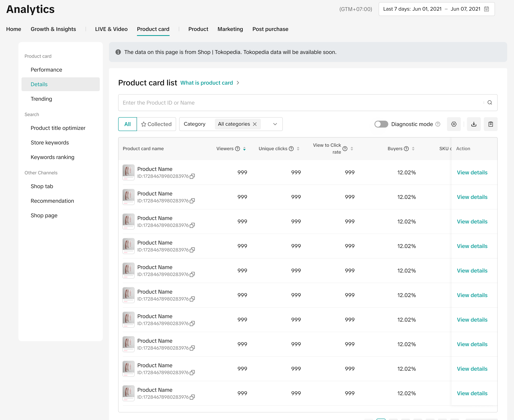Click the clipboard report icon
The image size is (514, 420).
490,124
